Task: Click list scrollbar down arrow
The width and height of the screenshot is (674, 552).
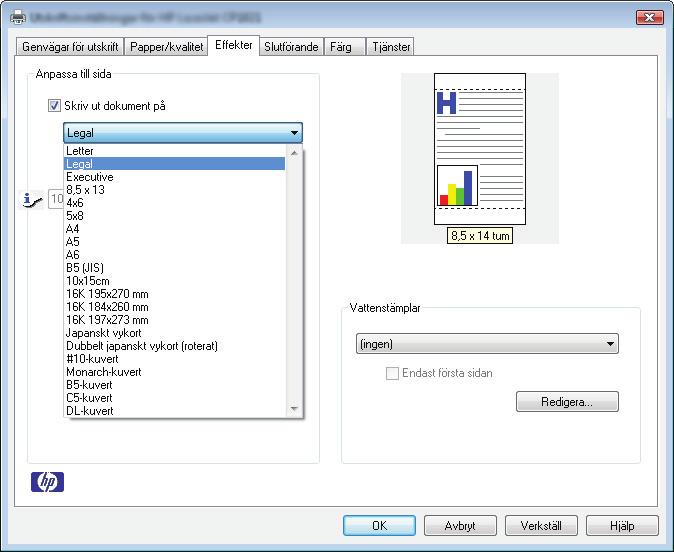Action: [294, 408]
